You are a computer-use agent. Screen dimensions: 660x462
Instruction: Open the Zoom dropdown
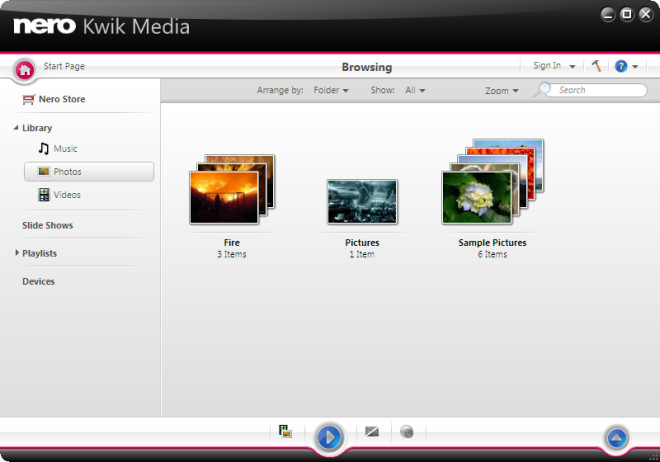pyautogui.click(x=501, y=90)
